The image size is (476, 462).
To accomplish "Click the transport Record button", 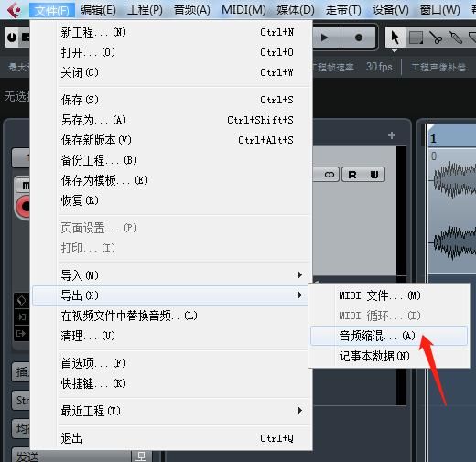I will 359,38.
